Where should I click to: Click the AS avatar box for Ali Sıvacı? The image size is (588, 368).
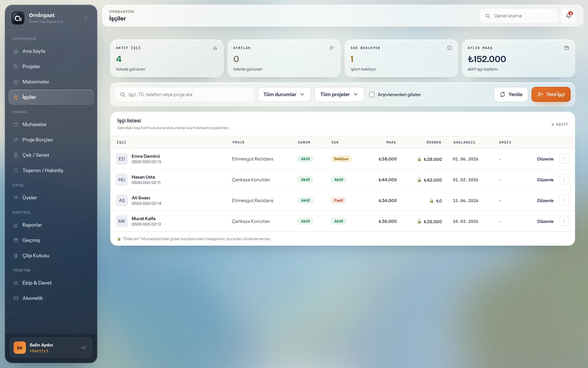point(122,200)
